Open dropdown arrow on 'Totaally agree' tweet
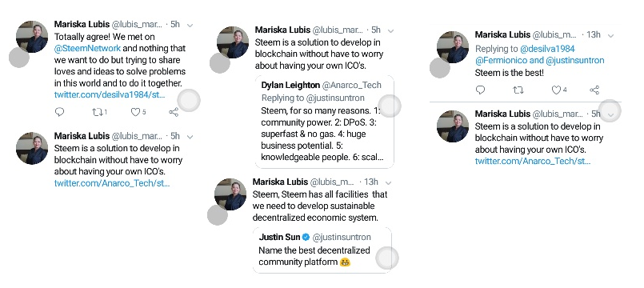Screen dimensions: 644x288 [190, 25]
